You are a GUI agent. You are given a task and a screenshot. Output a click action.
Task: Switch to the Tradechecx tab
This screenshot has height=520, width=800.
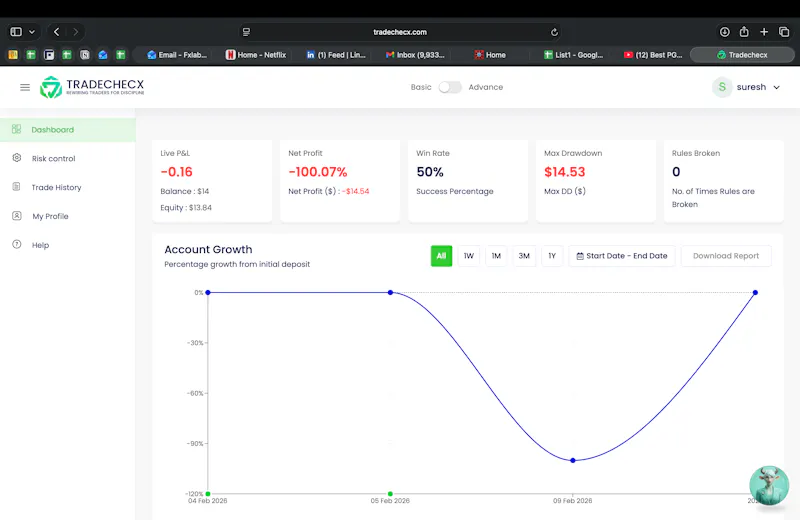point(742,55)
